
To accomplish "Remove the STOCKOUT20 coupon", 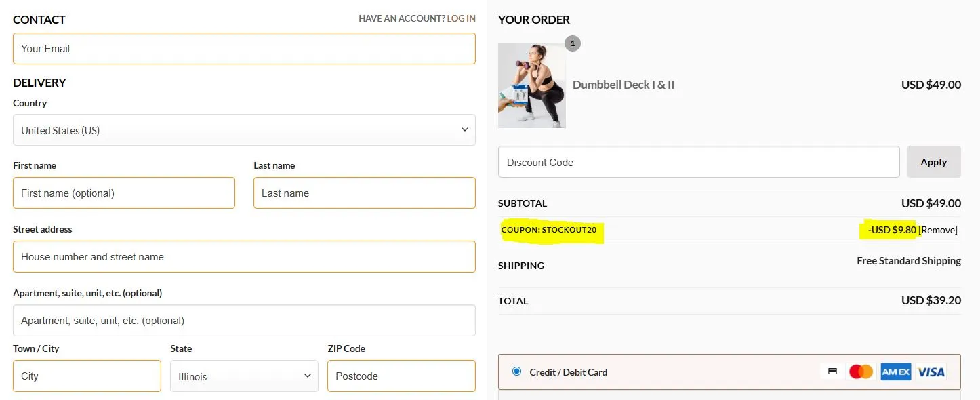I will click(939, 230).
